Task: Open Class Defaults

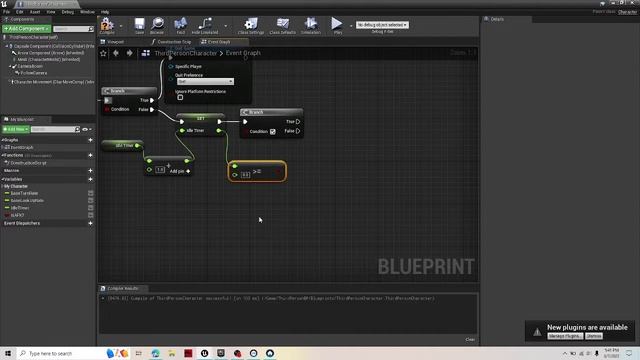Action: [x=282, y=25]
